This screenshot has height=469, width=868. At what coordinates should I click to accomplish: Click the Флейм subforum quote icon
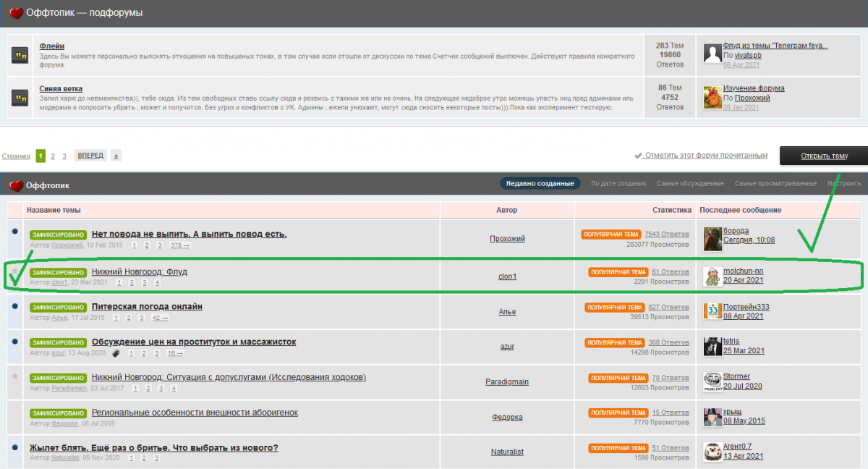20,55
